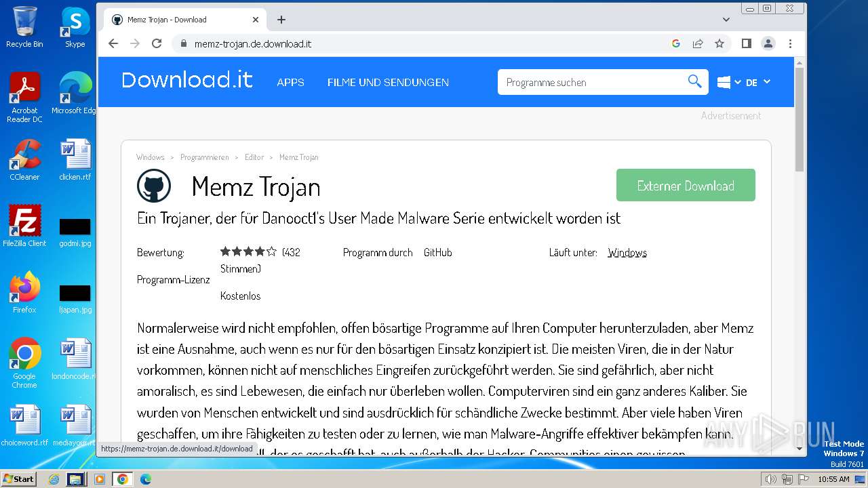Go to Programmieren breadcrumb link
This screenshot has height=488, width=868.
[x=205, y=157]
